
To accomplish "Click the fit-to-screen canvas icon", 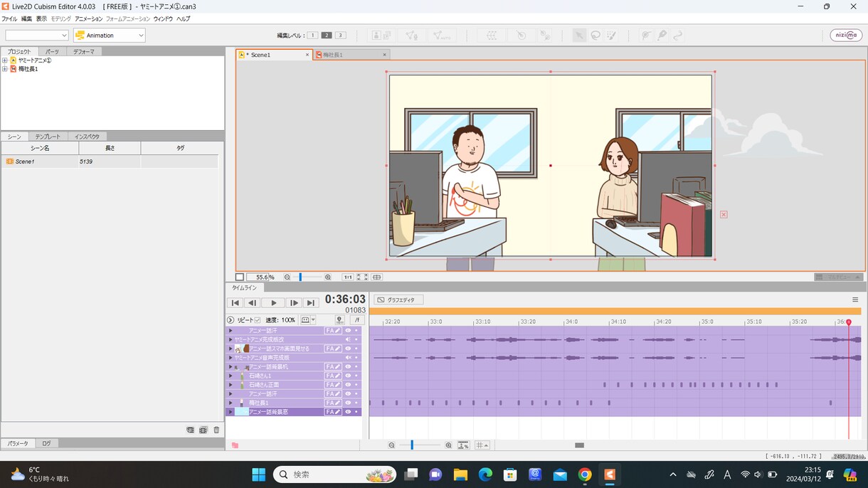I will 362,277.
